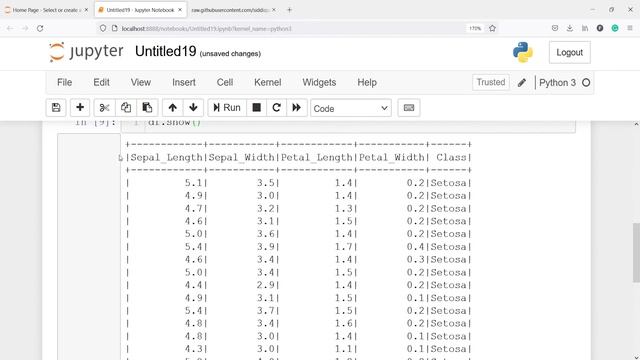640x360 pixels.
Task: Open the Help menu
Action: (x=367, y=82)
